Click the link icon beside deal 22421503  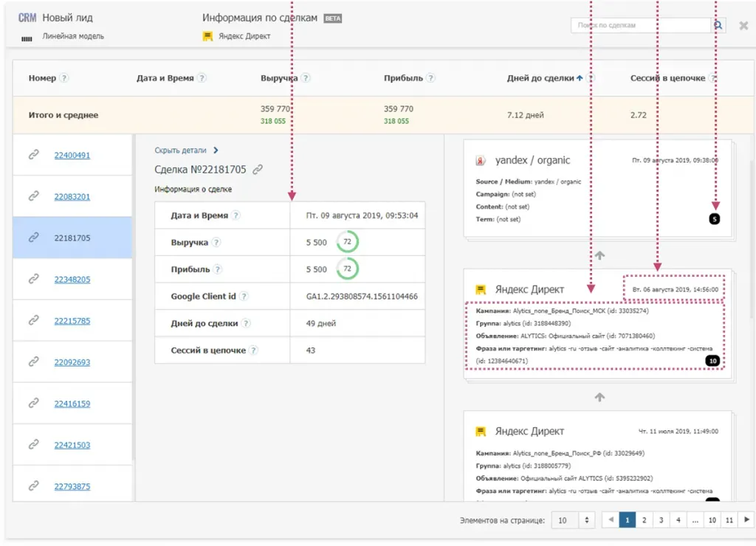tap(33, 445)
